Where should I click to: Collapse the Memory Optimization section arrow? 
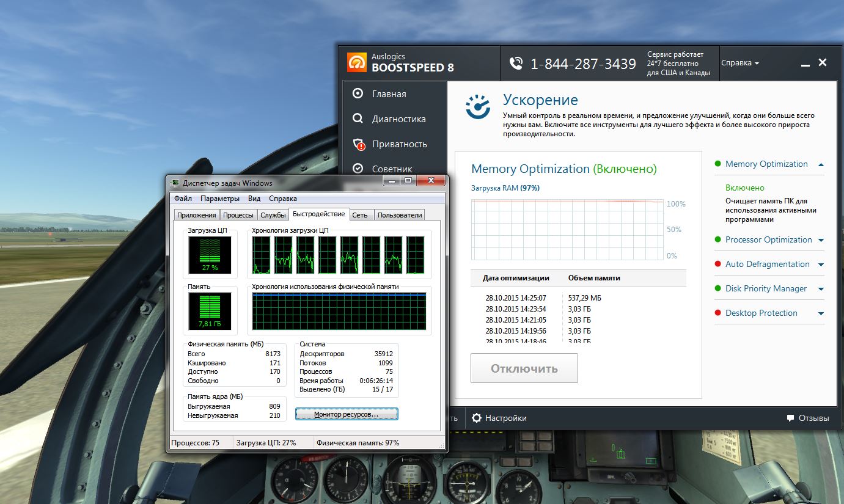click(x=821, y=164)
